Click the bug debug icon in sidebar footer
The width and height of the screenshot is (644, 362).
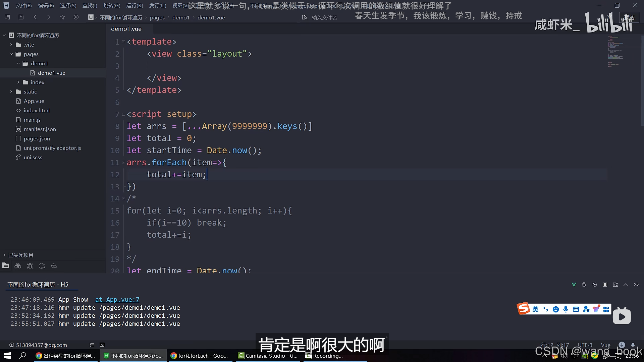(x=30, y=266)
